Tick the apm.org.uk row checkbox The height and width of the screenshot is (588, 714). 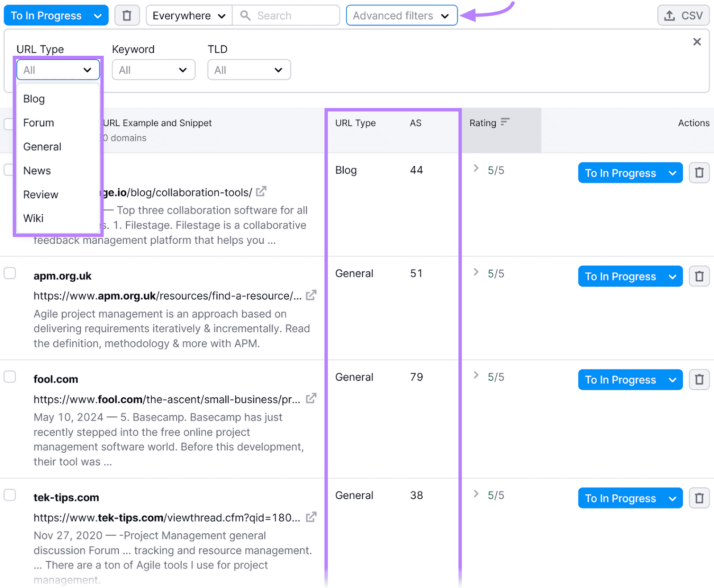click(10, 273)
